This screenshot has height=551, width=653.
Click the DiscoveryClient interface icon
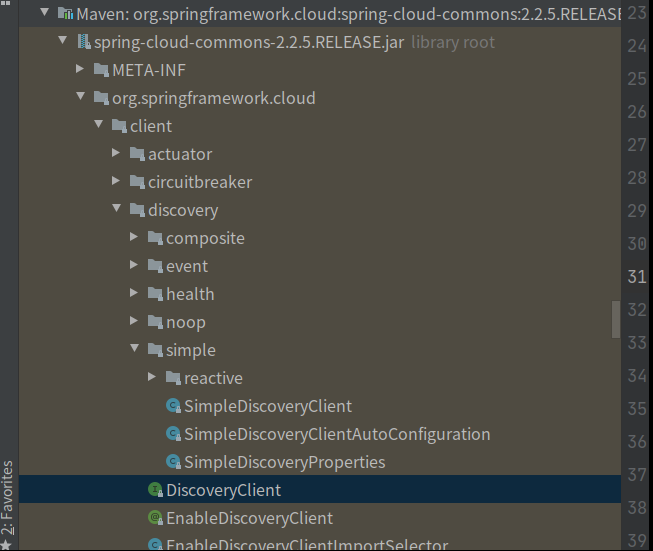[x=155, y=489]
